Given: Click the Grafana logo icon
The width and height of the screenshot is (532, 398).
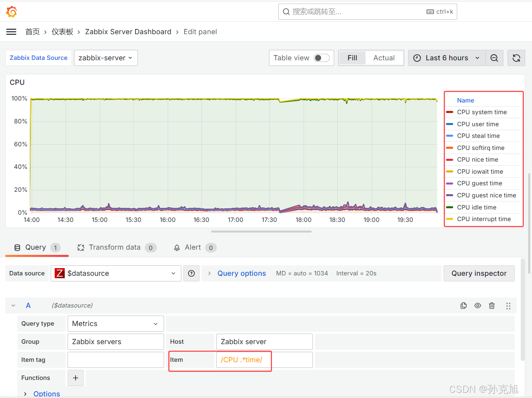Looking at the screenshot, I should (x=12, y=12).
